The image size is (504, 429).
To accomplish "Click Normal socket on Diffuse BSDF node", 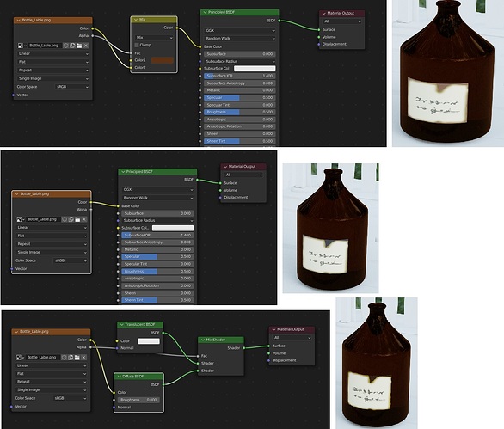I will [x=114, y=408].
